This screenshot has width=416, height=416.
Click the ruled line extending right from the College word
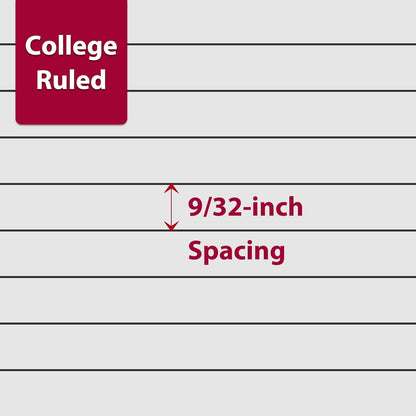272,44
